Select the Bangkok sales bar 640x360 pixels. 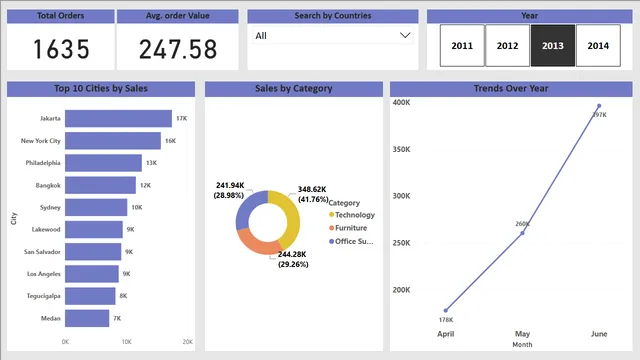tap(100, 185)
